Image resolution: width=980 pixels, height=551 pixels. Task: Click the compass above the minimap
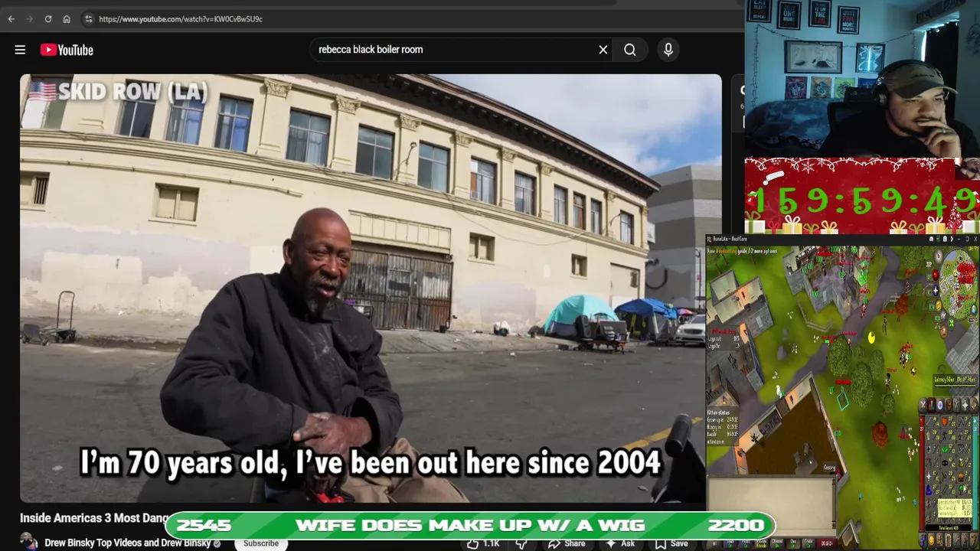point(938,255)
